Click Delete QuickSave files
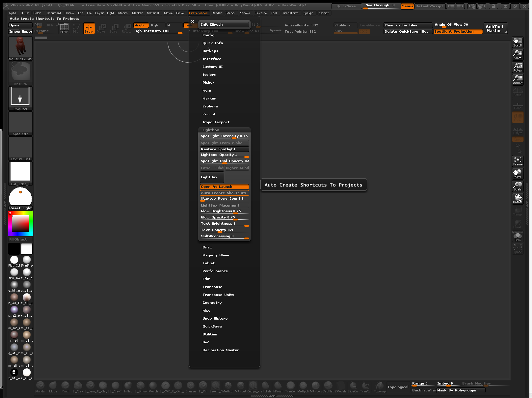 pos(408,32)
